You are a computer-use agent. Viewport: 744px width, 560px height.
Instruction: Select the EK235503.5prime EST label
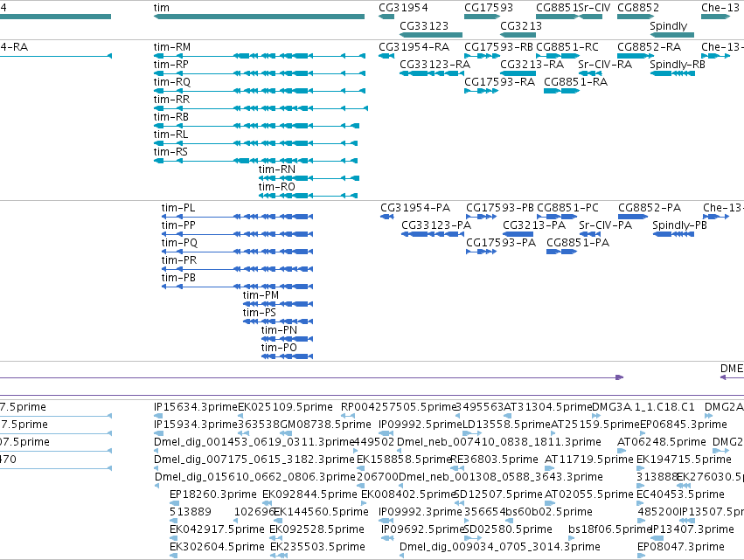coord(317,547)
